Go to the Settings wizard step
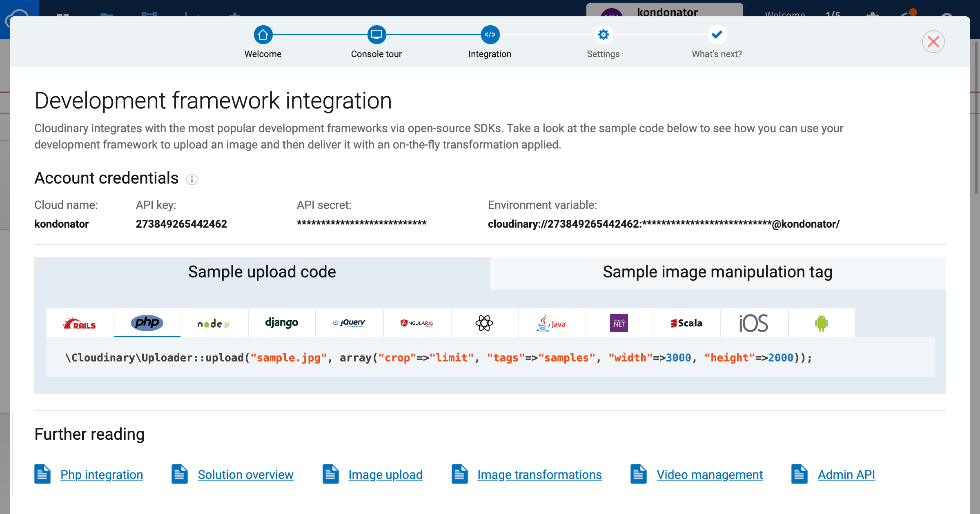980x514 pixels. [x=603, y=35]
